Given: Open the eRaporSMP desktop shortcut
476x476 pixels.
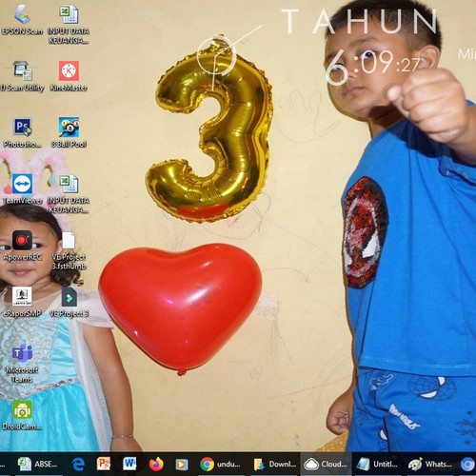Looking at the screenshot, I should pos(22,302).
